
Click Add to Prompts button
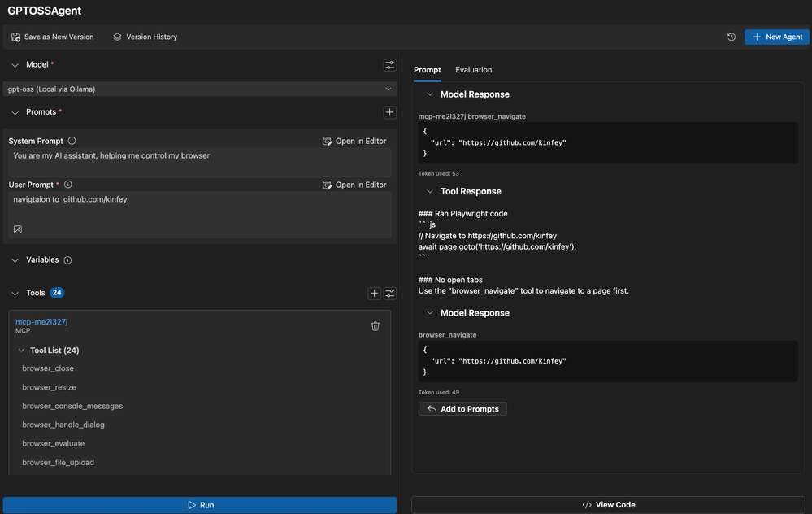(x=462, y=409)
